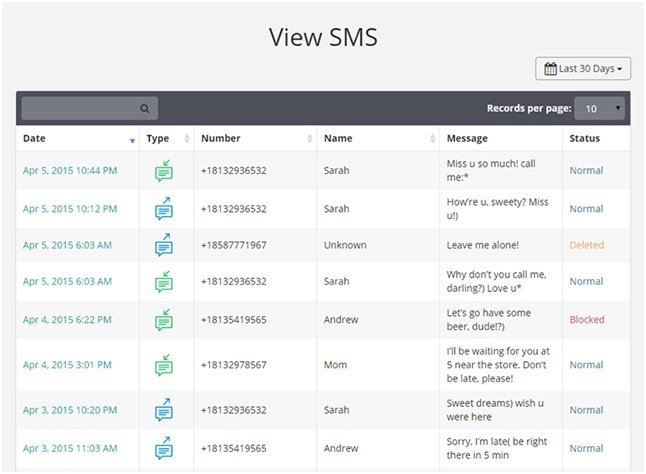Click the Blocked status

[587, 320]
